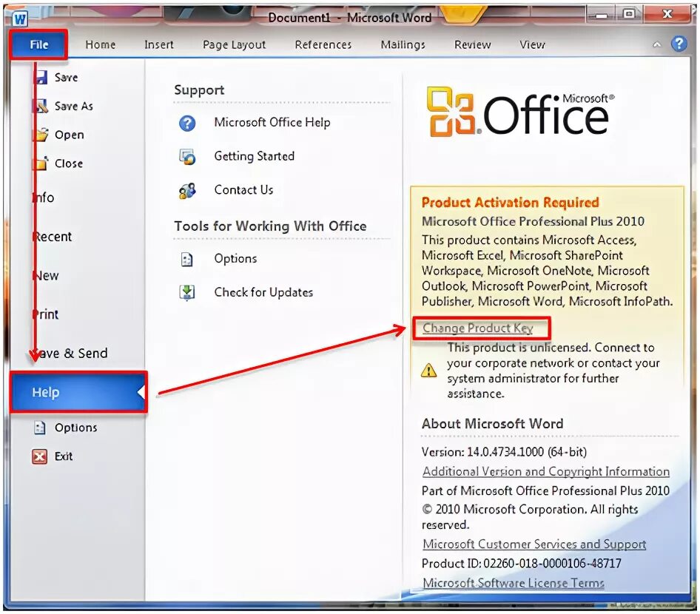This screenshot has width=700, height=614.
Task: Close the Word window with X
Action: pos(667,15)
